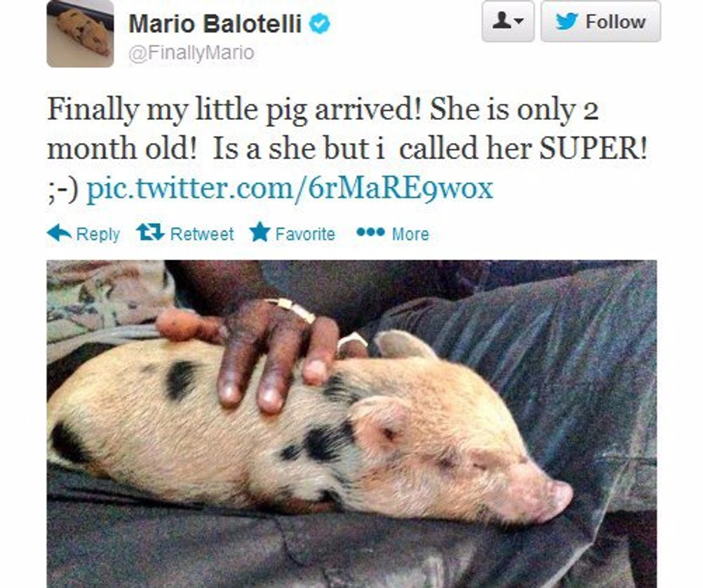
Task: Open Mario Balotelli's profile avatar
Action: [x=80, y=34]
